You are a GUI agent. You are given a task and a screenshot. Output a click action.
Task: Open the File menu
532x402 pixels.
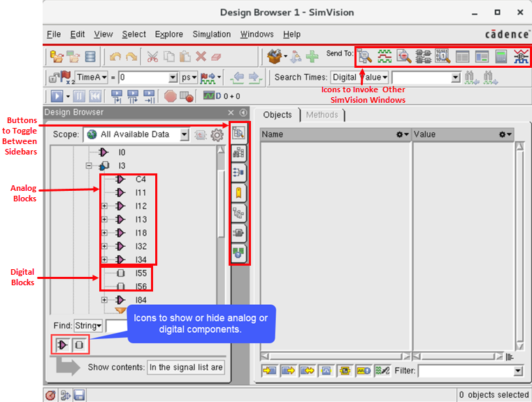click(x=54, y=34)
